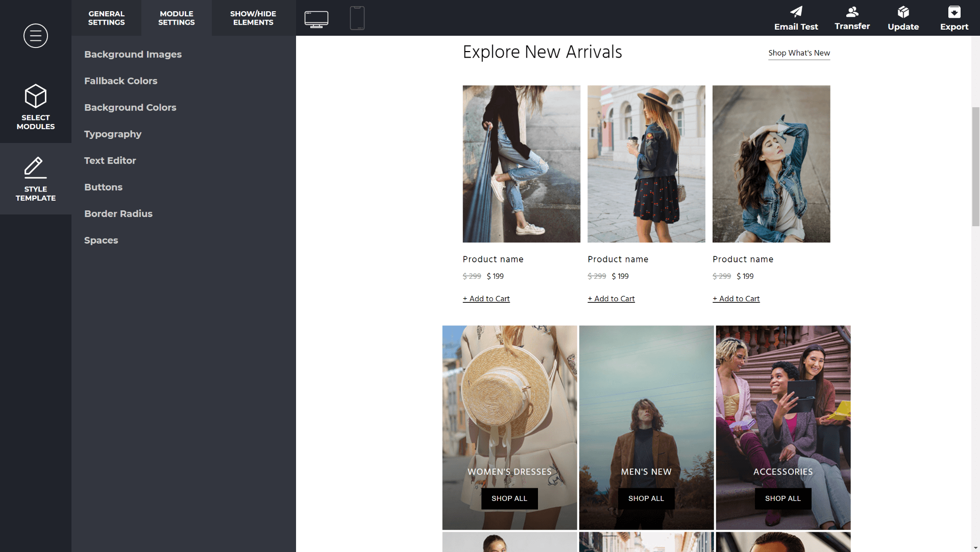Open Fallback Colors settings
Viewport: 980px width, 552px height.
[120, 81]
